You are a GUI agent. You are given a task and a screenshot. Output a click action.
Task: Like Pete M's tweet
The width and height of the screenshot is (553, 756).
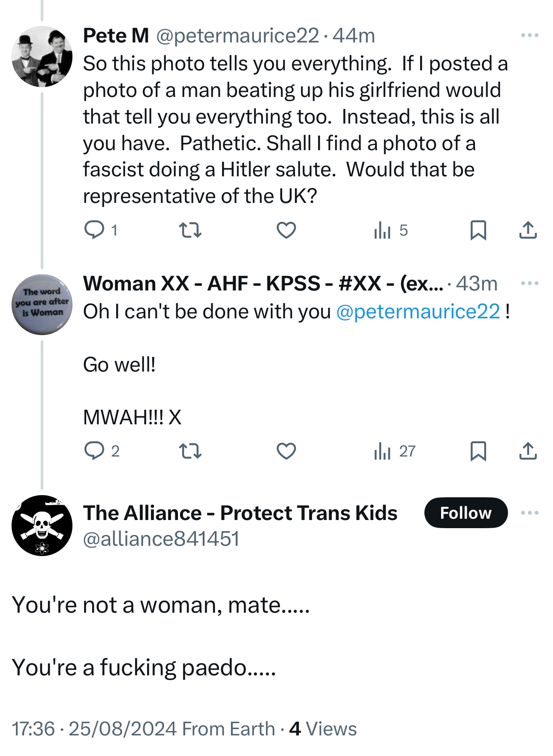pos(286,230)
